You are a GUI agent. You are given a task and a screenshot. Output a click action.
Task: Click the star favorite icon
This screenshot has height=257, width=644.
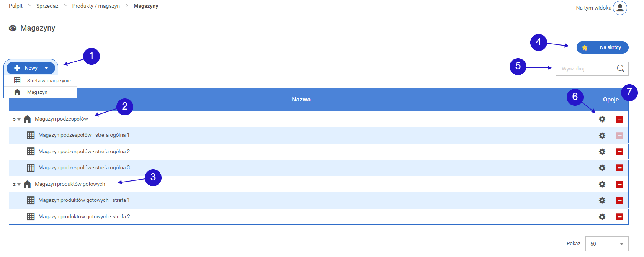click(584, 47)
